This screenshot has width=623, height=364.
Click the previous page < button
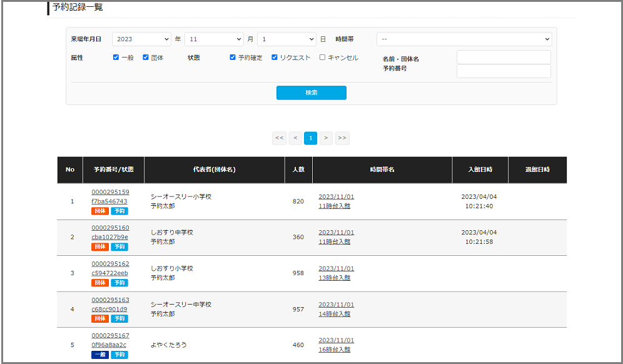[x=295, y=138]
